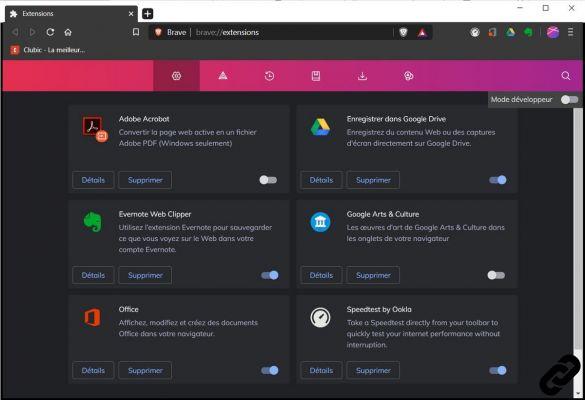Reload the page
Screen dimensions: 585x400
50,32
